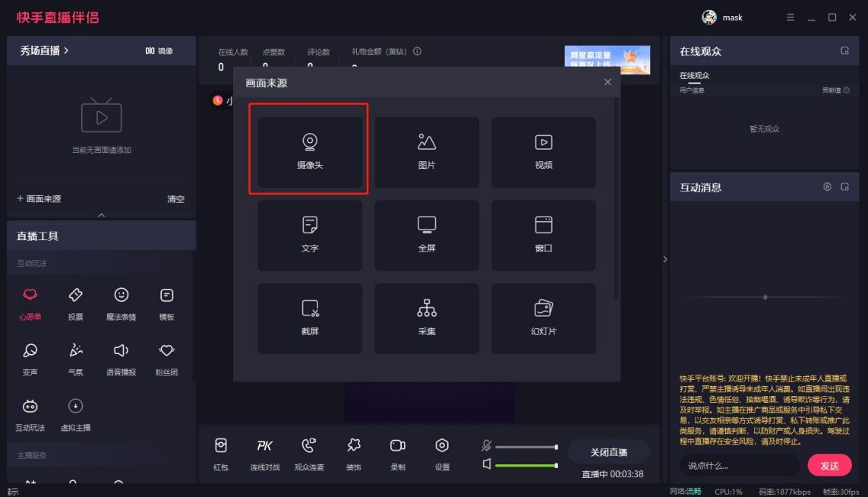Pop out the 互动消息 panel
The width and height of the screenshot is (868, 497).
click(844, 187)
